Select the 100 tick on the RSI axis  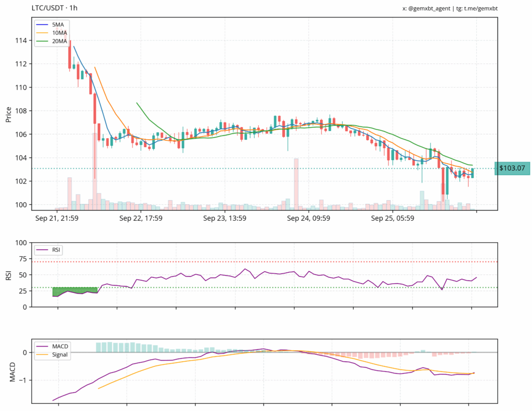tap(21, 243)
